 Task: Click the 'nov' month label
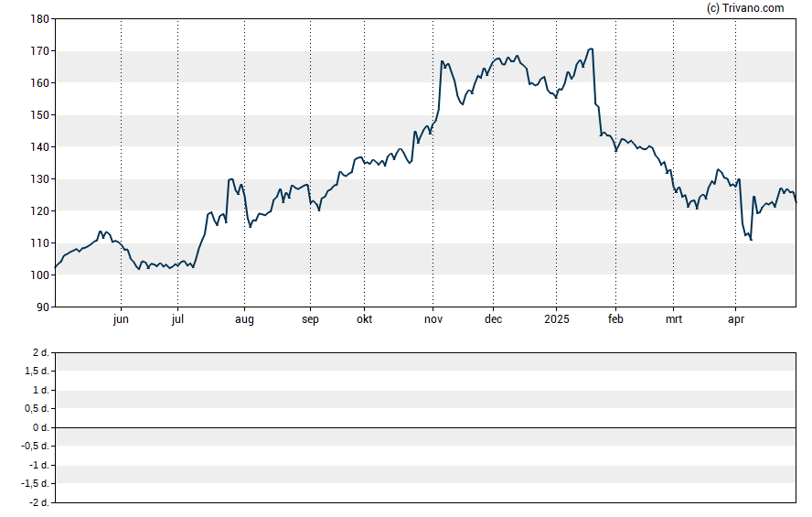[x=433, y=319]
